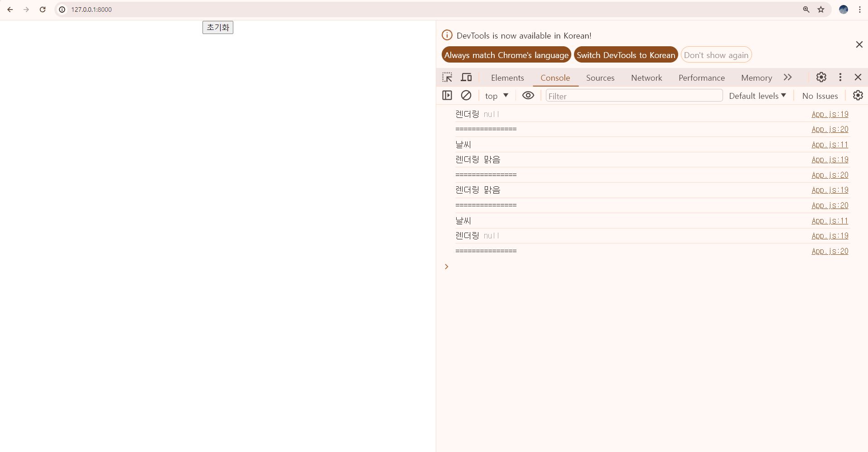
Task: Click the address bar URL 127.0.0.1:8000
Action: [92, 10]
